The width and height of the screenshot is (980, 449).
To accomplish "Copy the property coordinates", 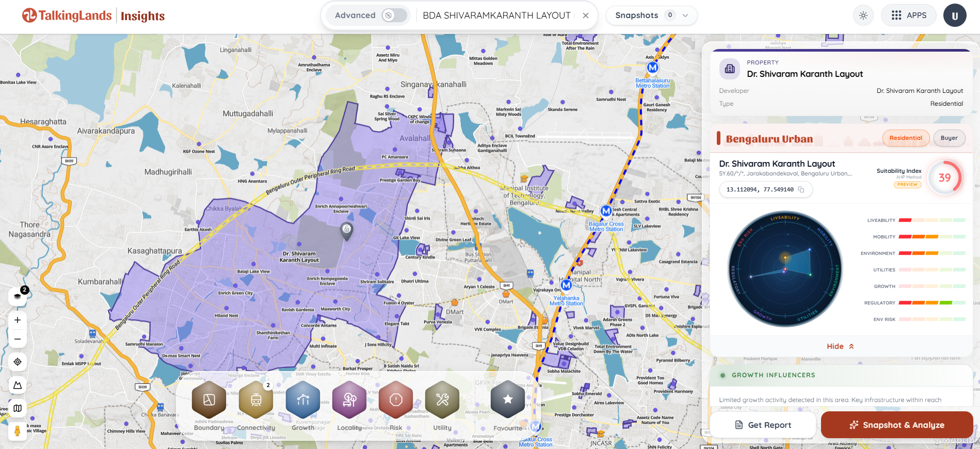I will pyautogui.click(x=801, y=189).
